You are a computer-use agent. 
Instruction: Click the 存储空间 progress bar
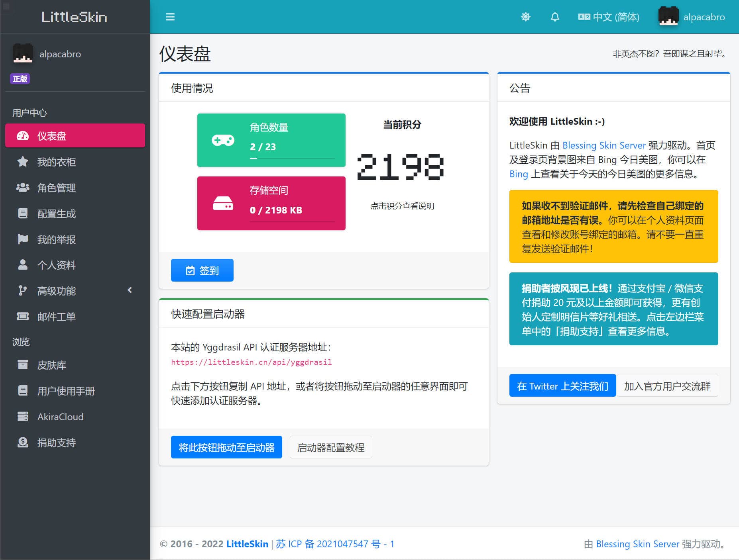(x=292, y=221)
